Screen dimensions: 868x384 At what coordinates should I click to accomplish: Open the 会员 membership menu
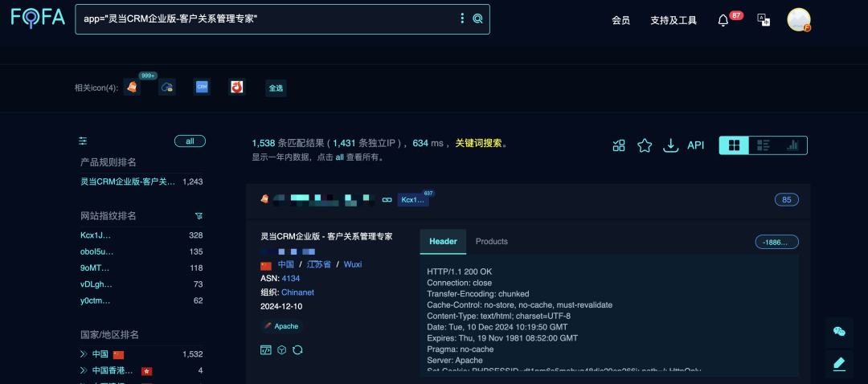[620, 20]
